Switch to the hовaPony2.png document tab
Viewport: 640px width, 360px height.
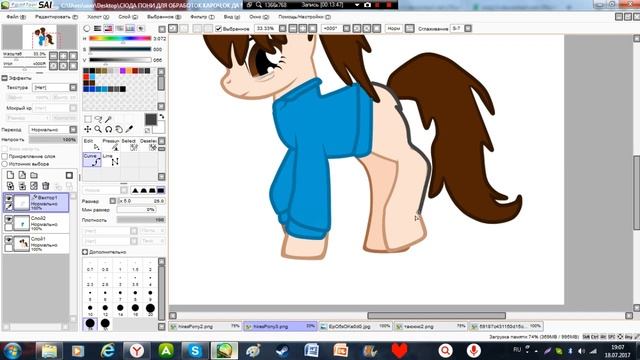click(205, 326)
